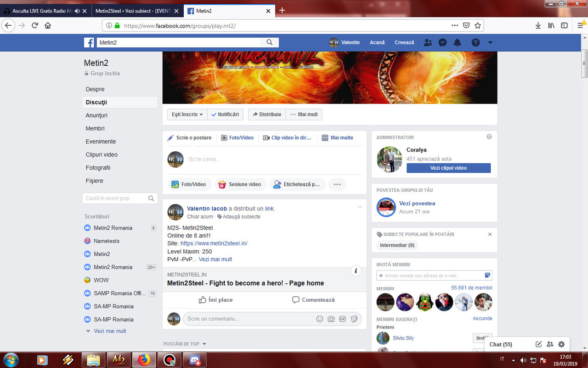Viewport: 588px width, 368px height.
Task: Open metin2steel.in link in post
Action: click(x=214, y=243)
